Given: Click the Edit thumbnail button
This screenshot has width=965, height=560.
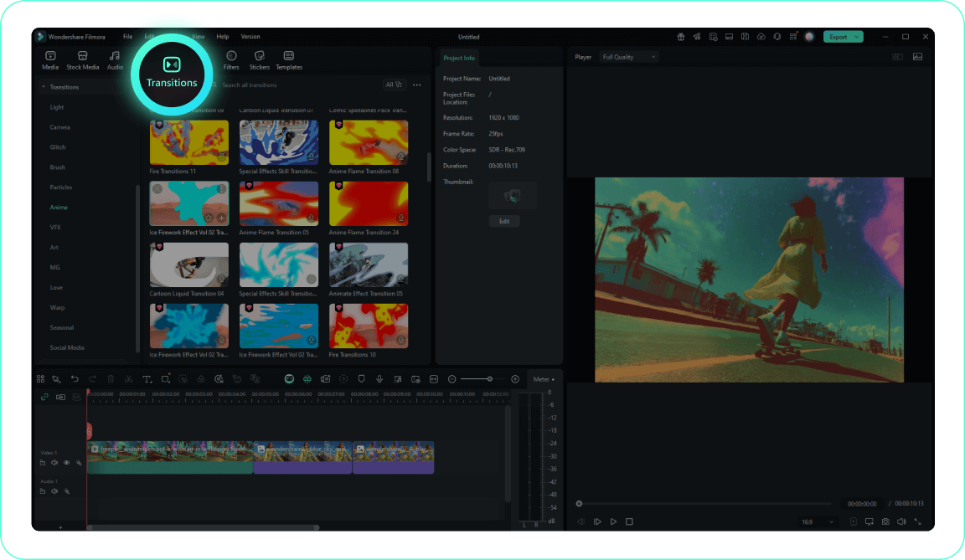Looking at the screenshot, I should point(504,221).
